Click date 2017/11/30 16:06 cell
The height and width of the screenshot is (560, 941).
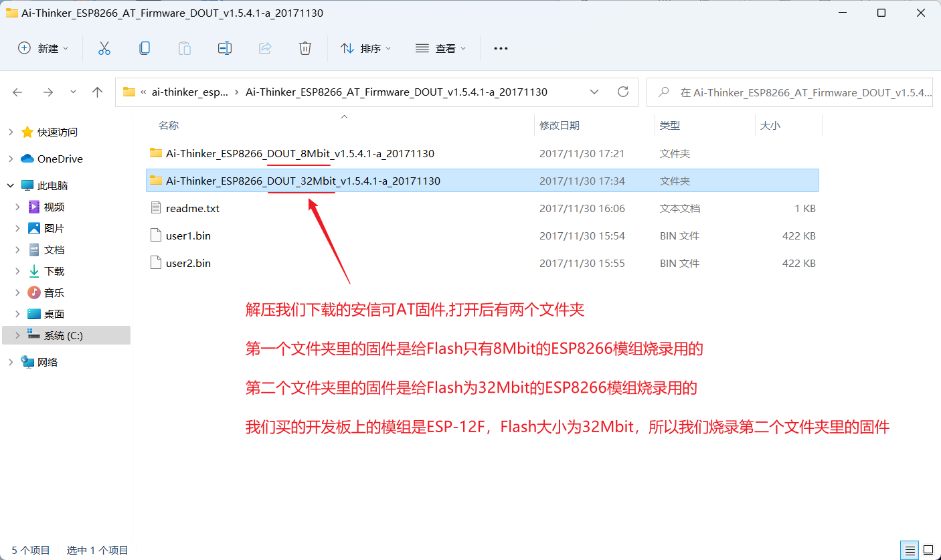582,208
